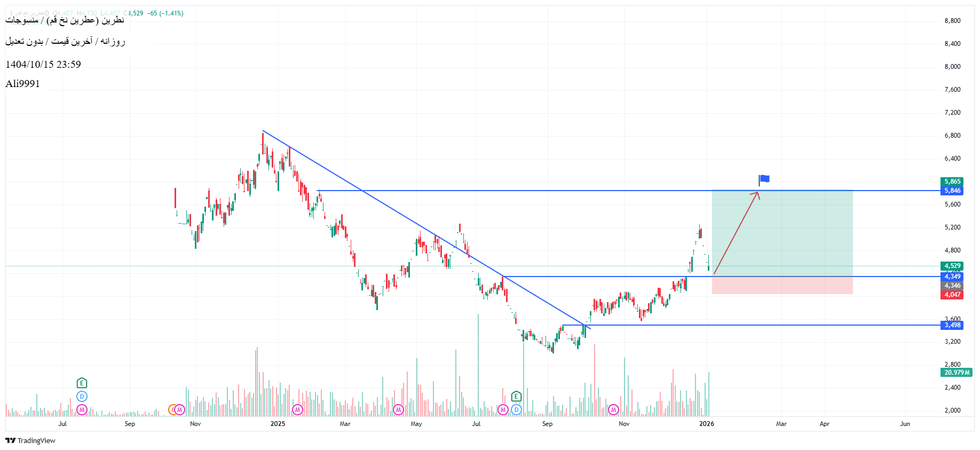Screen dimensions: 980x450
Task: Click the leftmost blue D dividend marker
Action: coord(82,396)
